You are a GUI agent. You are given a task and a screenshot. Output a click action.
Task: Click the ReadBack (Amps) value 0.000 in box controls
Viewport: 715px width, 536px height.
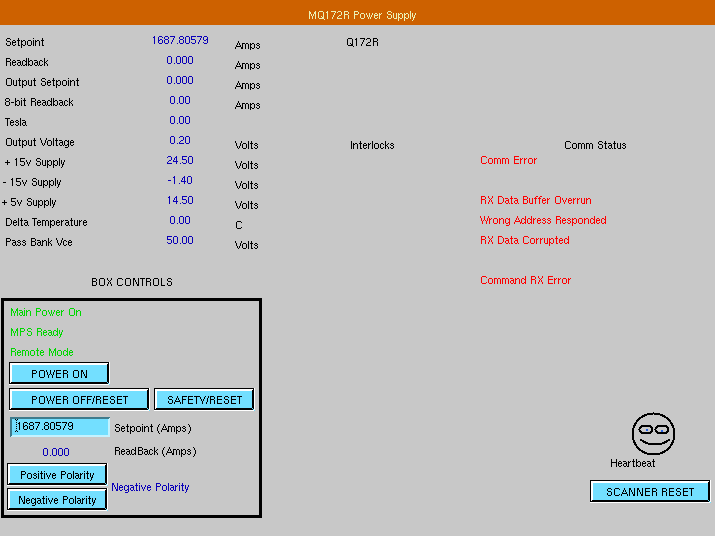tap(56, 452)
